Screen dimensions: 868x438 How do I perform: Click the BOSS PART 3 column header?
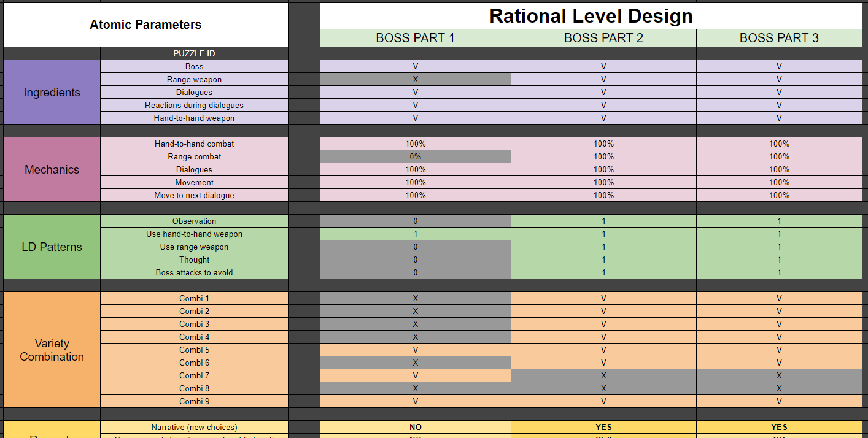779,38
